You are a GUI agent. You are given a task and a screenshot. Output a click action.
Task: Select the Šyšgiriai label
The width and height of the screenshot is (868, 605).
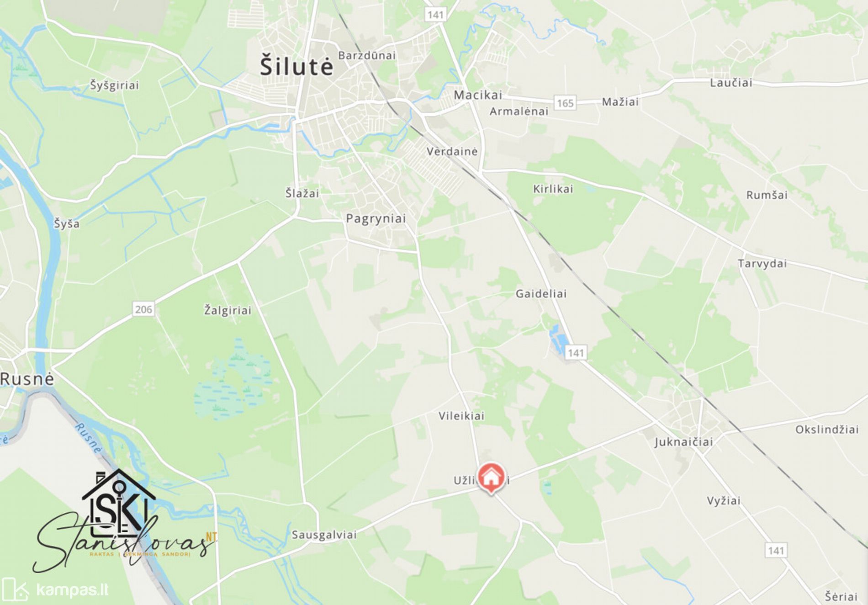114,85
